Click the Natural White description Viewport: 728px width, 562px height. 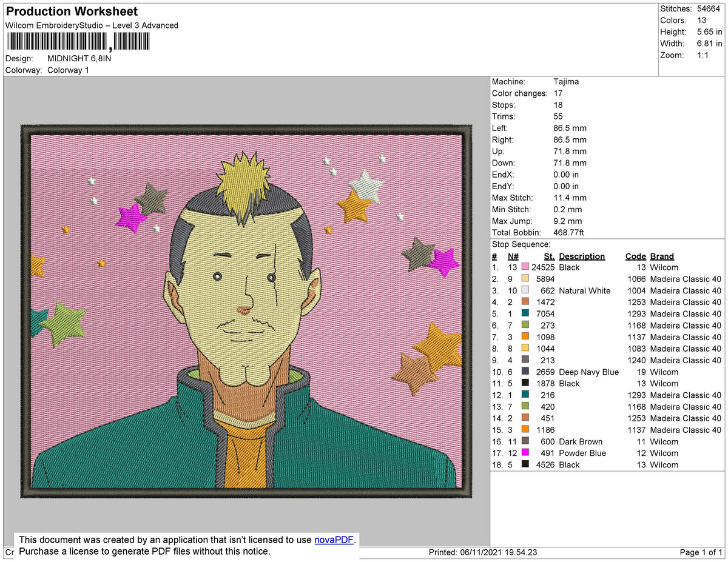[x=585, y=290]
